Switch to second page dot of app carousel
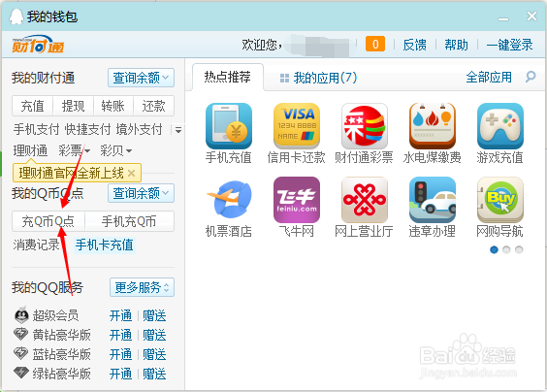 point(506,250)
